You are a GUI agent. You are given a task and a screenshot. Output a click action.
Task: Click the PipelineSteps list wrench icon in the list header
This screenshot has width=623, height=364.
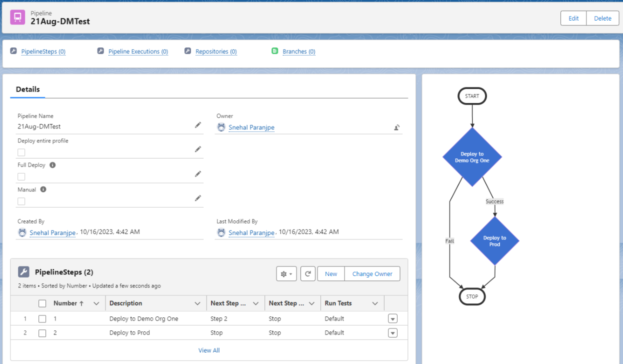[x=23, y=272]
